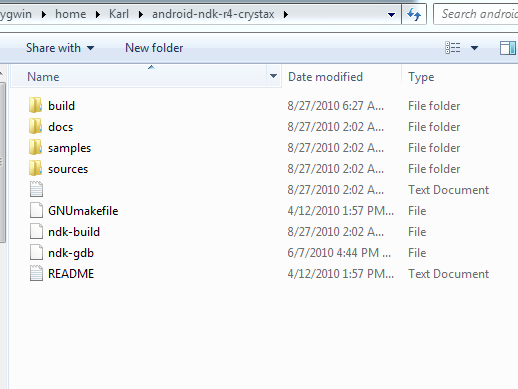Click the New folder button
The height and width of the screenshot is (389, 518).
pyautogui.click(x=154, y=48)
